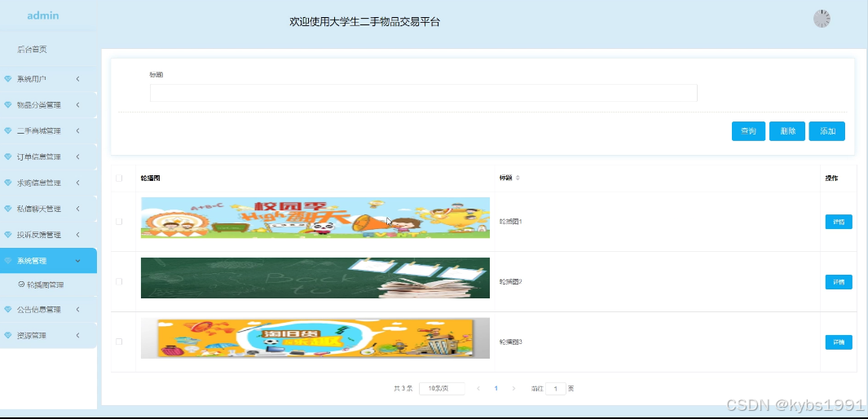Toggle the select-all checkbox in the table header

pos(119,179)
